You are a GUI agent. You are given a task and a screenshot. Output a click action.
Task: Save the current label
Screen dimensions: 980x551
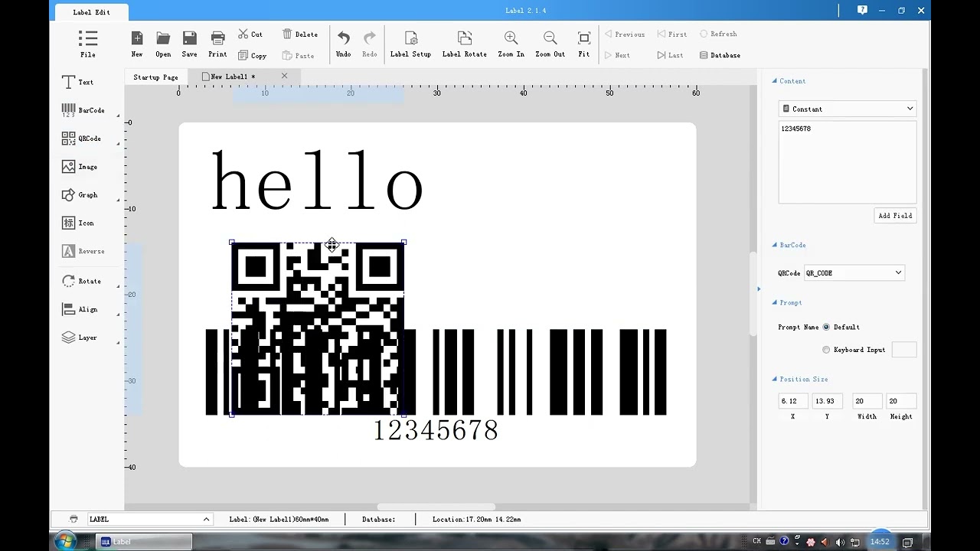click(x=189, y=44)
